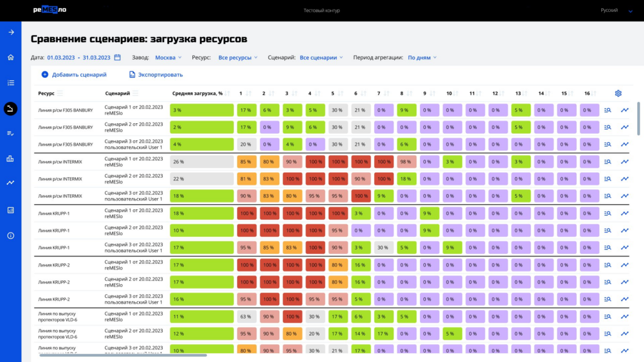644x362 pixels.
Task: Expand the Ресурс filter dropdown
Action: 238,57
